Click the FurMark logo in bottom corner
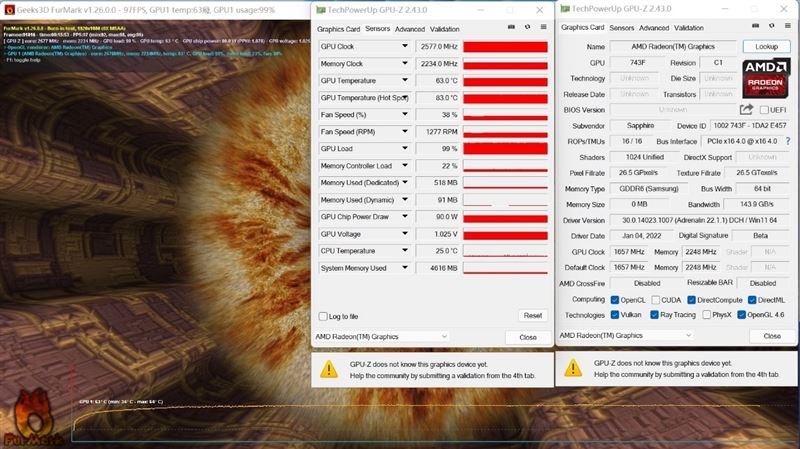This screenshot has width=800, height=449. [x=32, y=417]
